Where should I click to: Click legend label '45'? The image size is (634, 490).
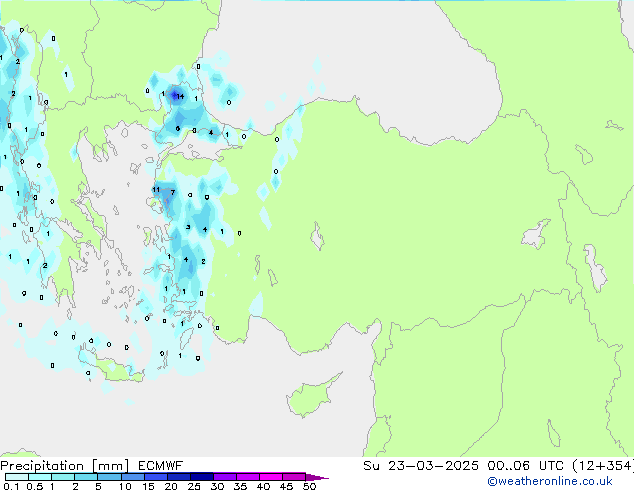click(286, 486)
